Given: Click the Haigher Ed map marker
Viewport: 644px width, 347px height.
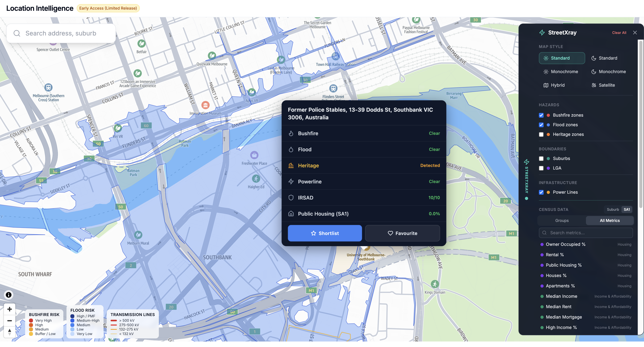Looking at the screenshot, I should pos(256,179).
